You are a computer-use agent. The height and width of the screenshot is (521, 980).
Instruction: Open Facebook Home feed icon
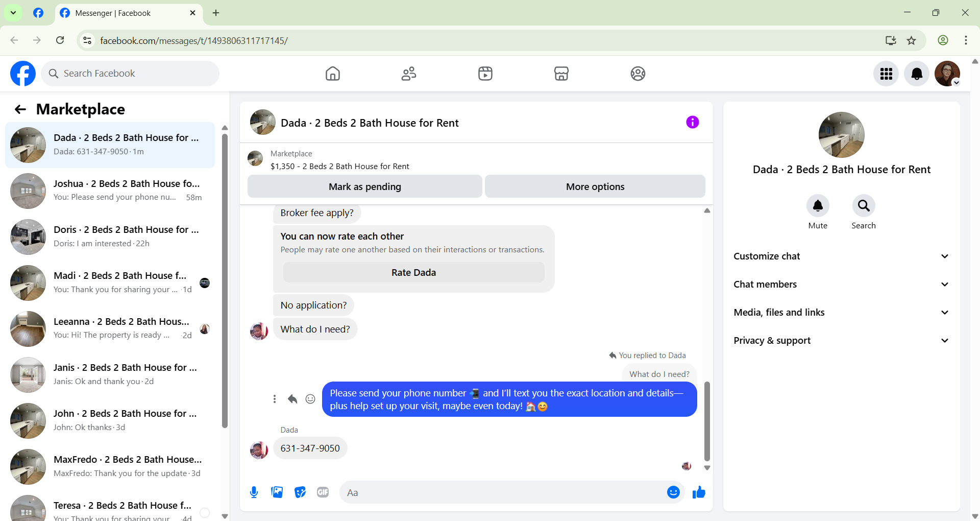333,74
